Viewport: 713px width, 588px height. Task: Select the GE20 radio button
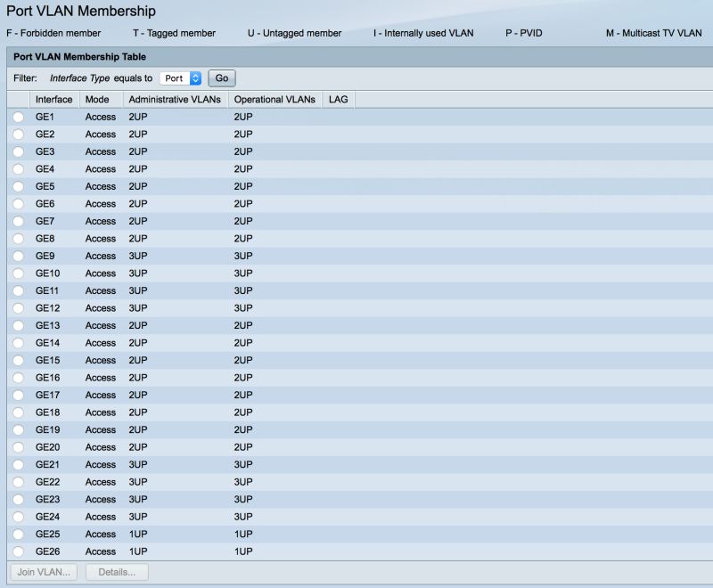click(x=18, y=447)
